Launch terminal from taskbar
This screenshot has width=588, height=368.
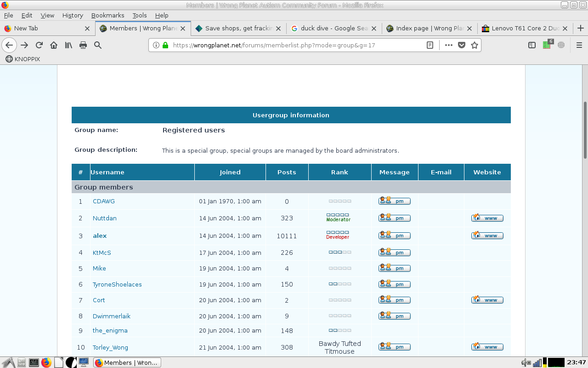[34, 362]
